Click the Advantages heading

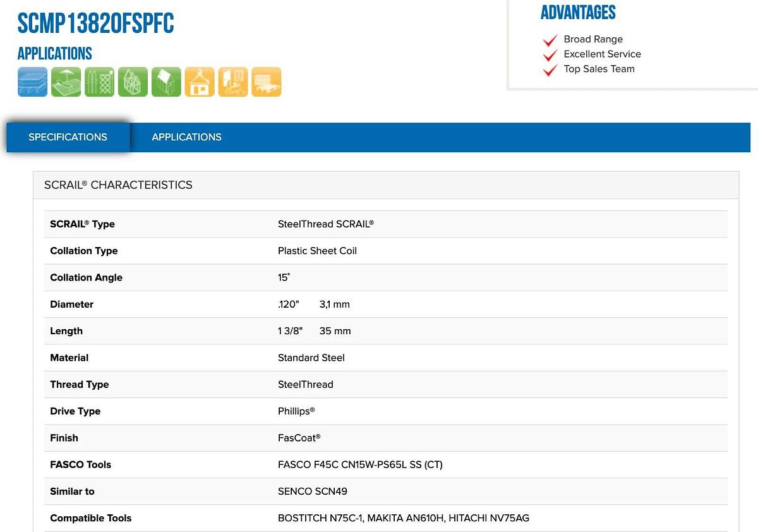(578, 13)
